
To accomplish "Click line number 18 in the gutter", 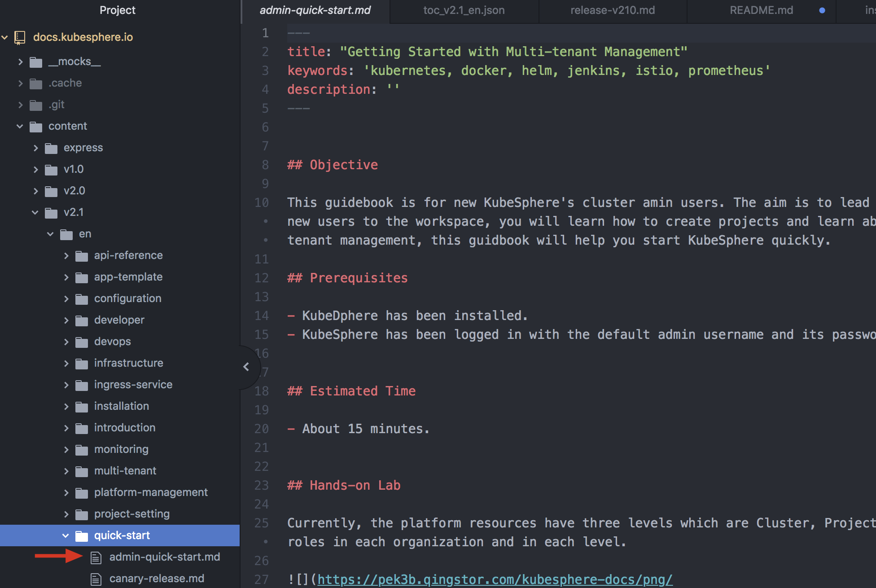I will click(x=262, y=391).
